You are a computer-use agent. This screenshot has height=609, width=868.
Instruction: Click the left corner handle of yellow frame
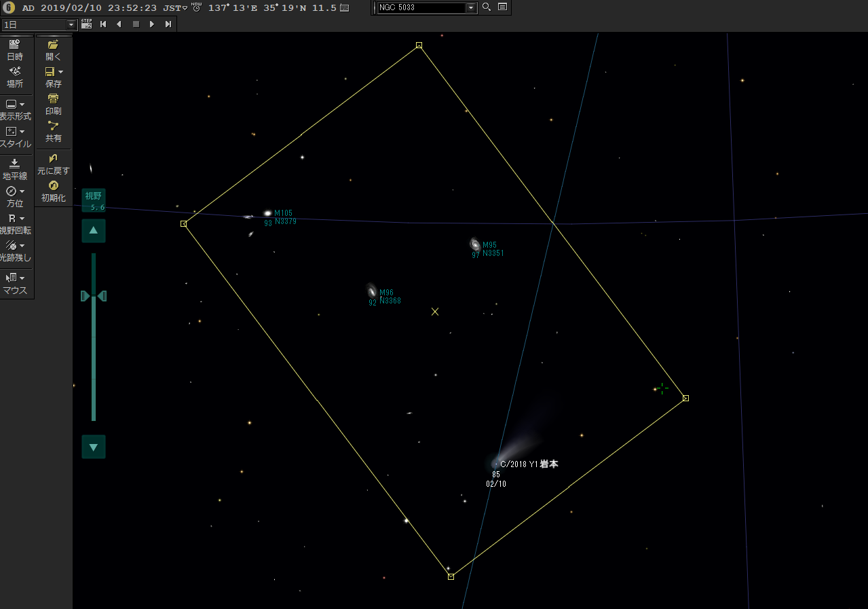coord(183,223)
